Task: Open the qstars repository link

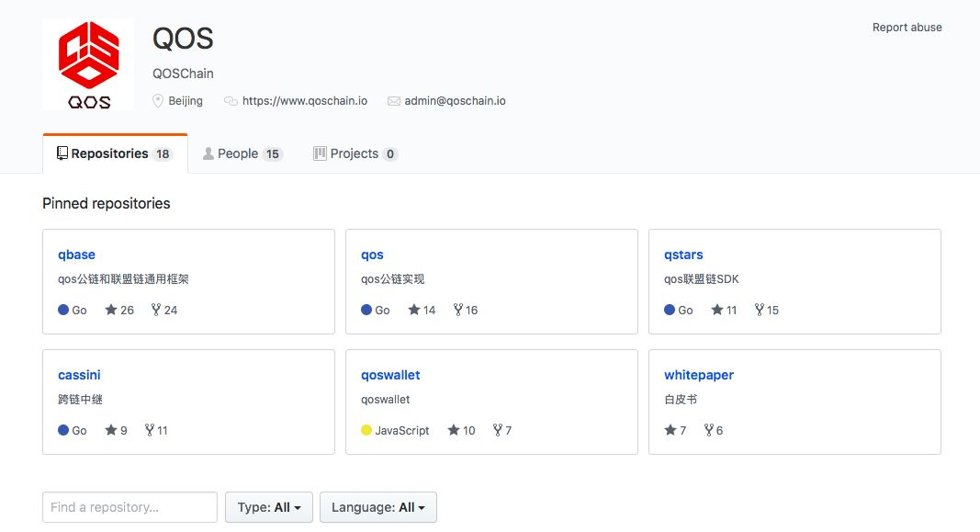Action: coord(683,255)
